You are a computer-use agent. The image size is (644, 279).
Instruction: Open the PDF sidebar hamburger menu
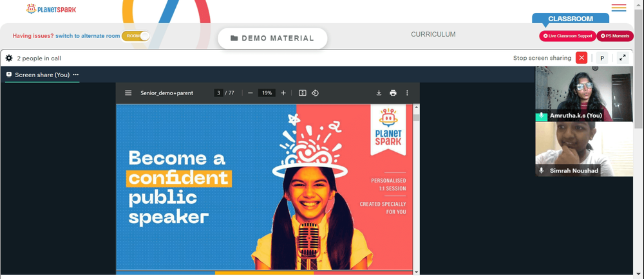[x=128, y=93]
